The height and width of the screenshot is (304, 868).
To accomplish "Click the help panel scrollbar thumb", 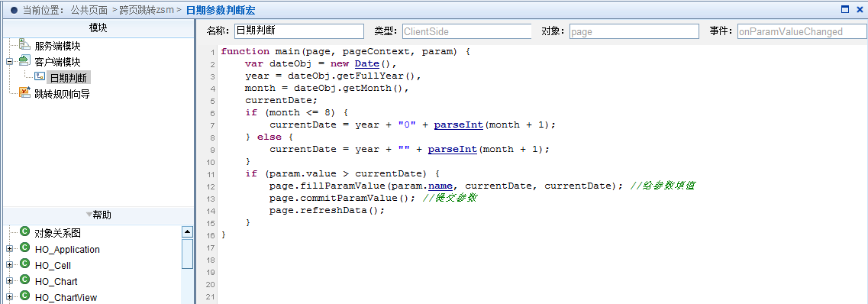I will (188, 254).
